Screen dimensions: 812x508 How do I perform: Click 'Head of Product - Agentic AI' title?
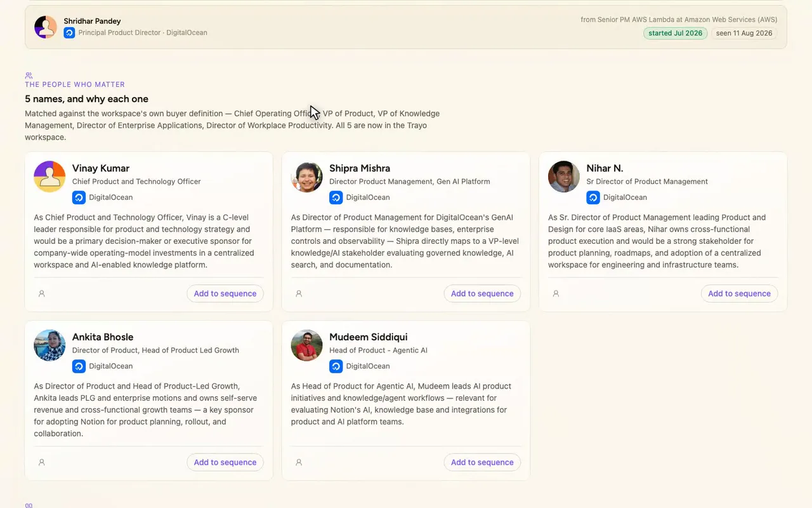click(379, 351)
